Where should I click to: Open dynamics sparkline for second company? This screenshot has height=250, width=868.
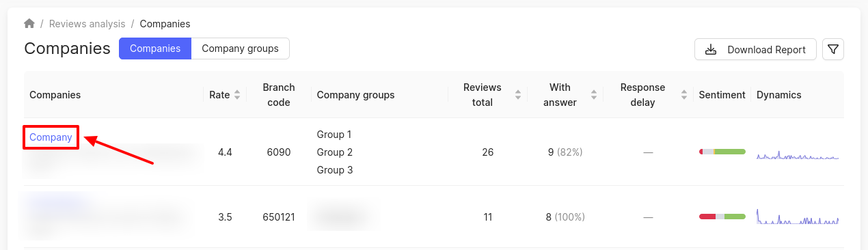(x=798, y=217)
